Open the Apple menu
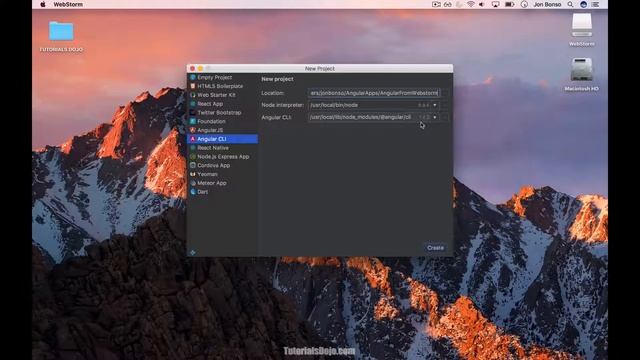640x360 pixels. [43, 4]
